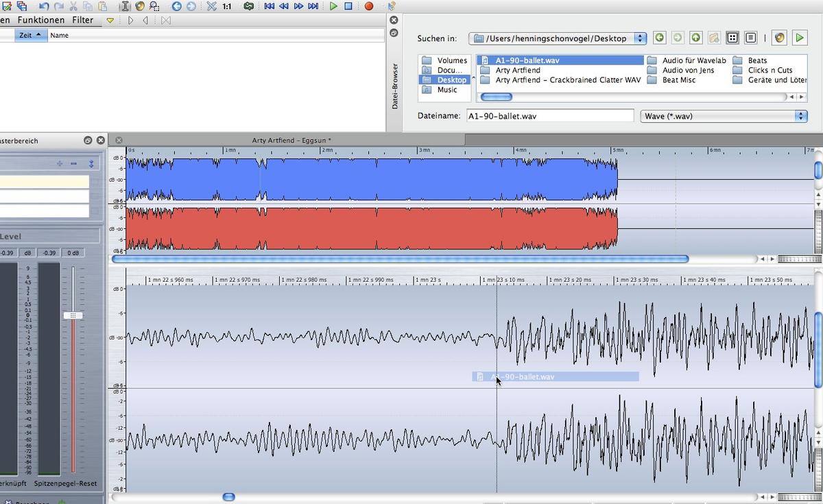The width and height of the screenshot is (823, 504).
Task: Open the Clicks n Cuts folder
Action: (x=770, y=70)
